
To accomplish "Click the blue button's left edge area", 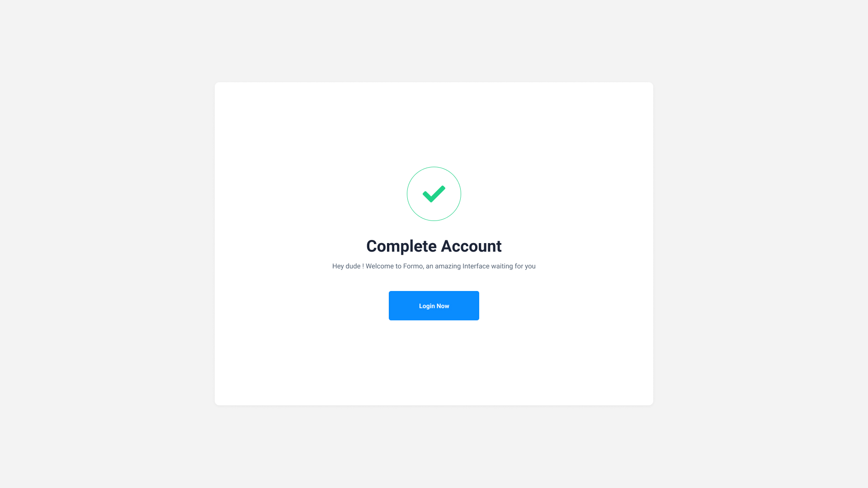I will (396, 305).
